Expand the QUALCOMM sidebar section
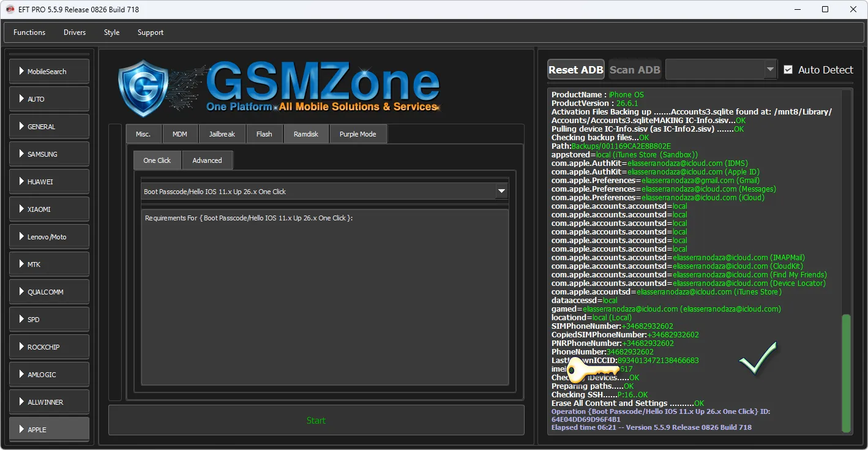 50,291
